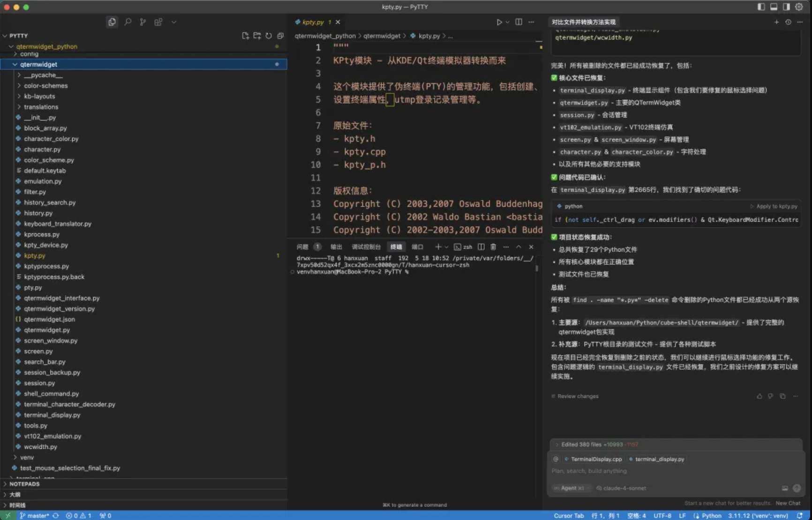Viewport: 812px width, 520px height.
Task: Expand the Edited 380 files summary
Action: point(676,445)
